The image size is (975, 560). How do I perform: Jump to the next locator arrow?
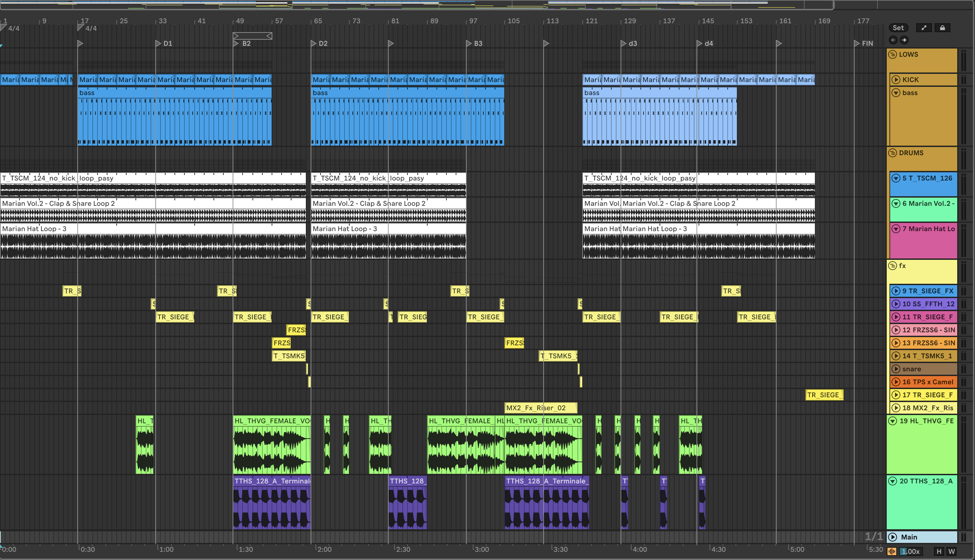click(904, 40)
